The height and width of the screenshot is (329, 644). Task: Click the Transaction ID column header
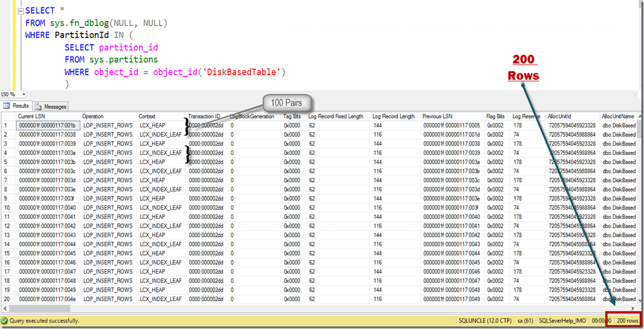(x=204, y=116)
